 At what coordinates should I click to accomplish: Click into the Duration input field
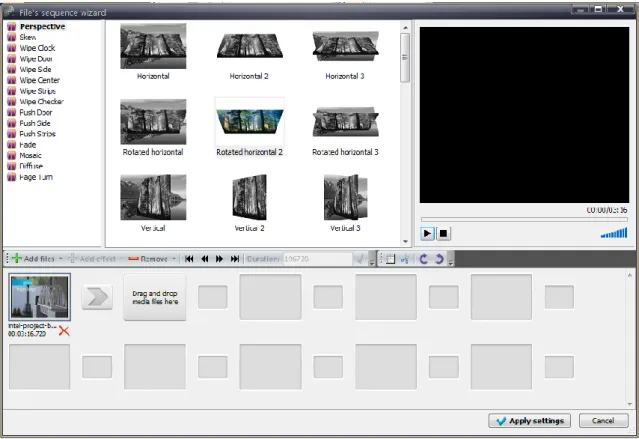coord(317,259)
